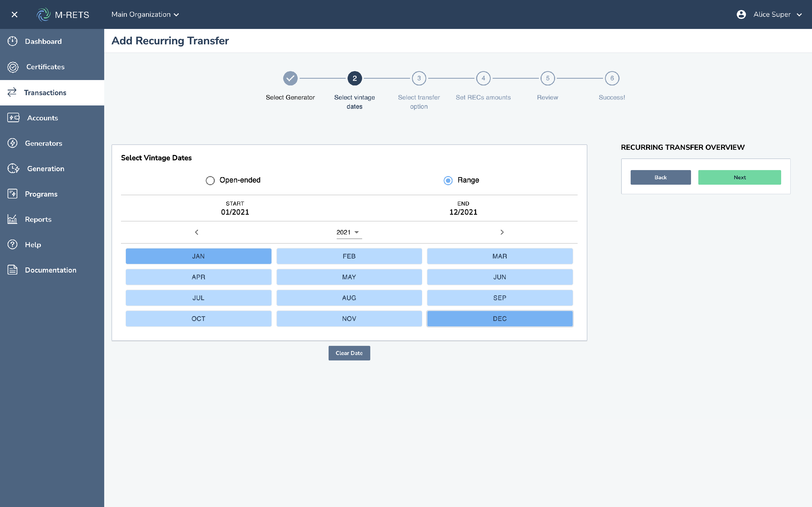Screen dimensions: 812x507
Task: Click the completed Select Generator step
Action: click(x=290, y=78)
